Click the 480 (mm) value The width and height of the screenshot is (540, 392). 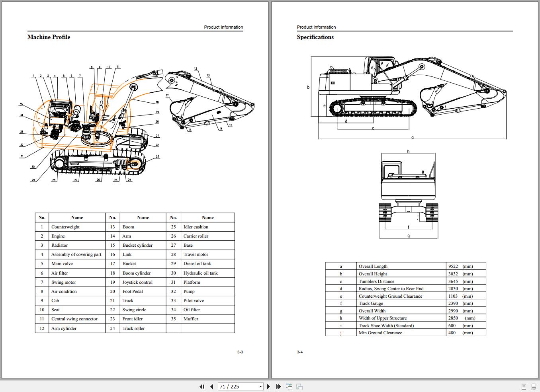click(x=461, y=333)
